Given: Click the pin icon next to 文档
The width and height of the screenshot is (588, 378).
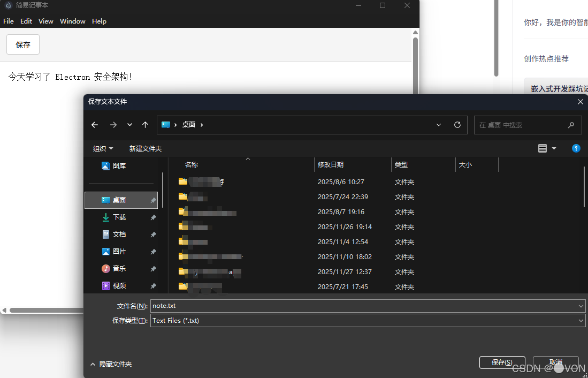Looking at the screenshot, I should click(153, 235).
